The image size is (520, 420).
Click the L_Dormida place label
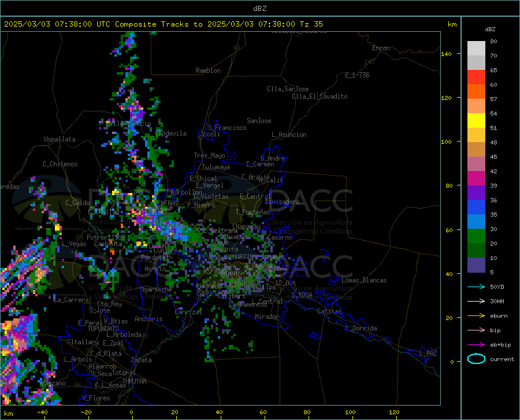[361, 328]
